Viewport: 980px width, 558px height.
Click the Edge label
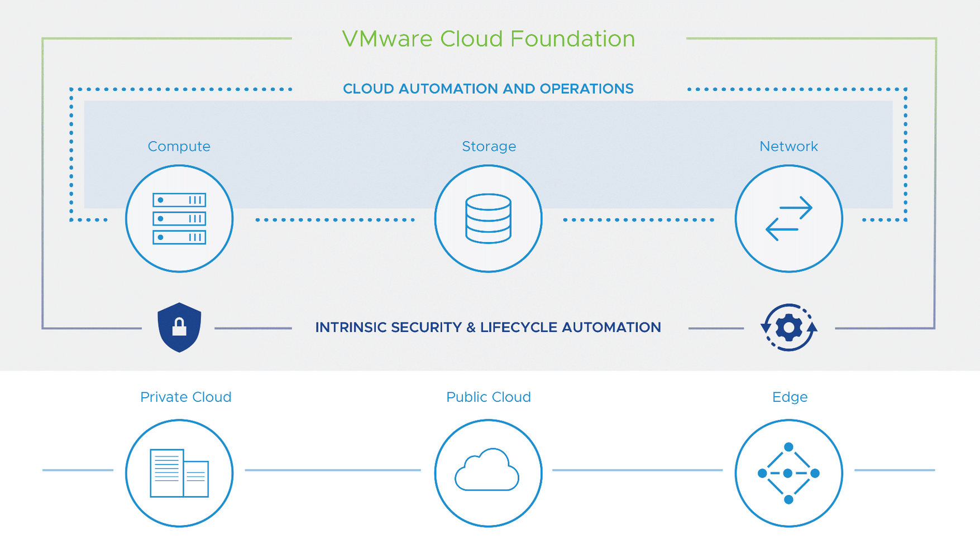[x=790, y=397]
